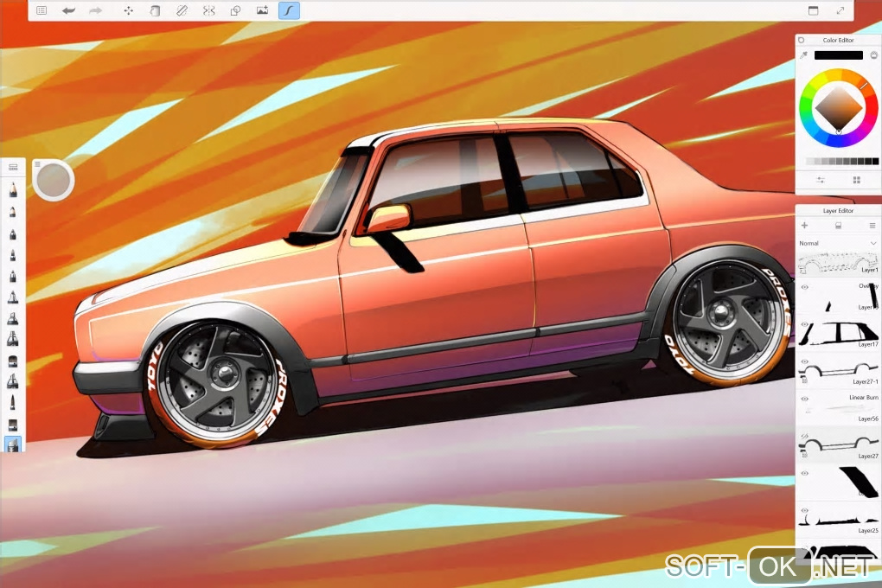Image resolution: width=882 pixels, height=588 pixels.
Task: Show the hidden Layer27
Action: coord(804,437)
